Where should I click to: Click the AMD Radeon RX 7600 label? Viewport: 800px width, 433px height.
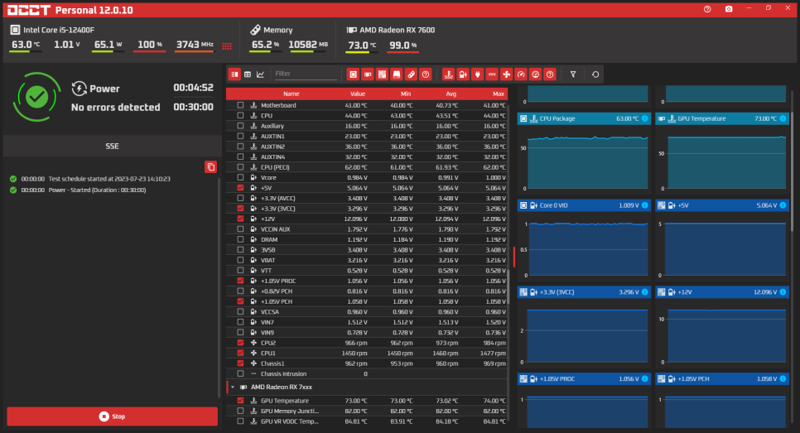[x=397, y=30]
